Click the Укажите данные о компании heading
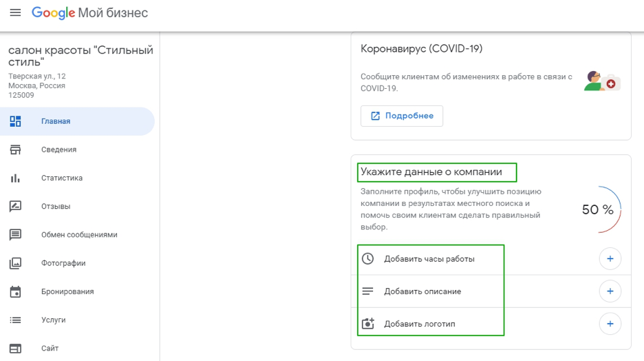The image size is (644, 361). pyautogui.click(x=431, y=172)
